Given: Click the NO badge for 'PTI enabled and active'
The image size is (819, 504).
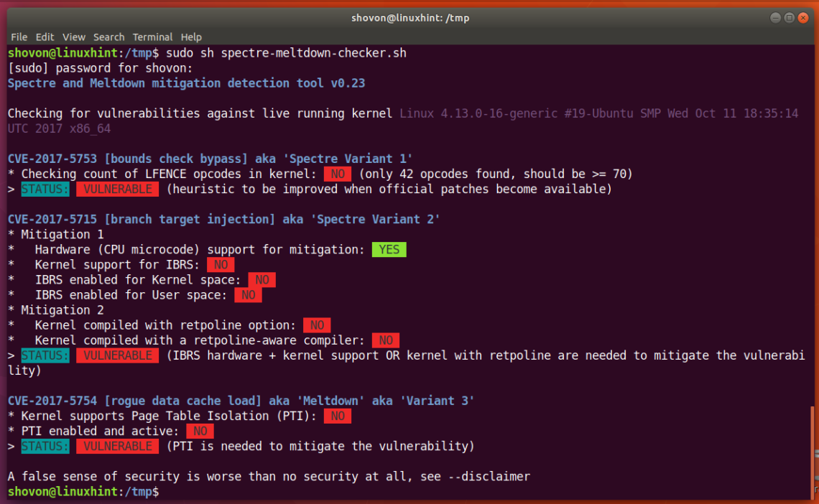Looking at the screenshot, I should 200,431.
